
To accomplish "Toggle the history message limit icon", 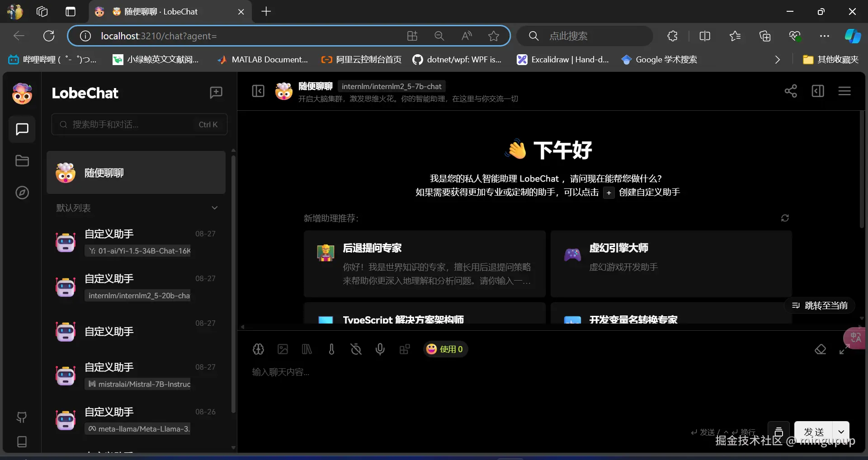I will pyautogui.click(x=356, y=349).
